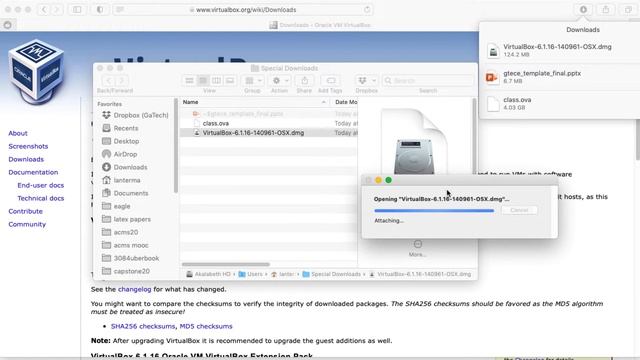
Task: Open the changelog link
Action: (134, 289)
